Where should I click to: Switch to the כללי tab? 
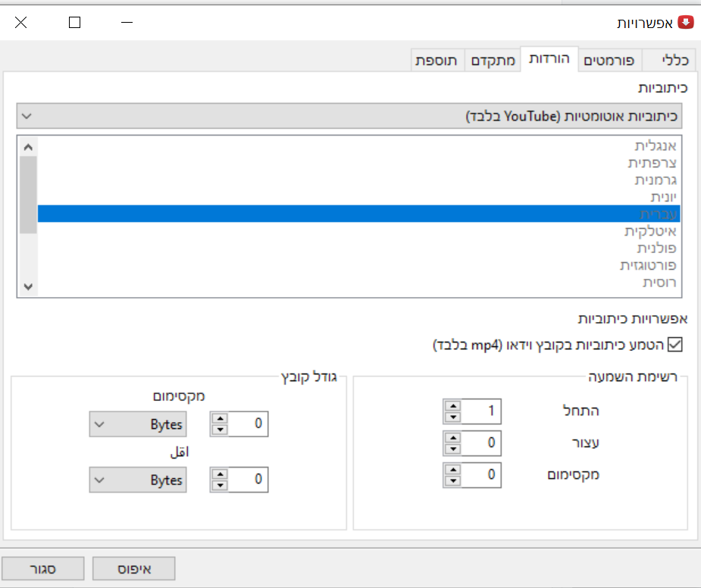click(x=669, y=61)
